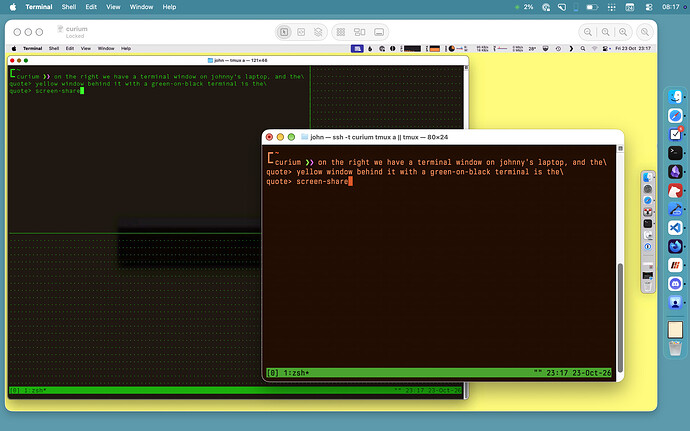
Task: Open the local Shell menu
Action: 69,7
